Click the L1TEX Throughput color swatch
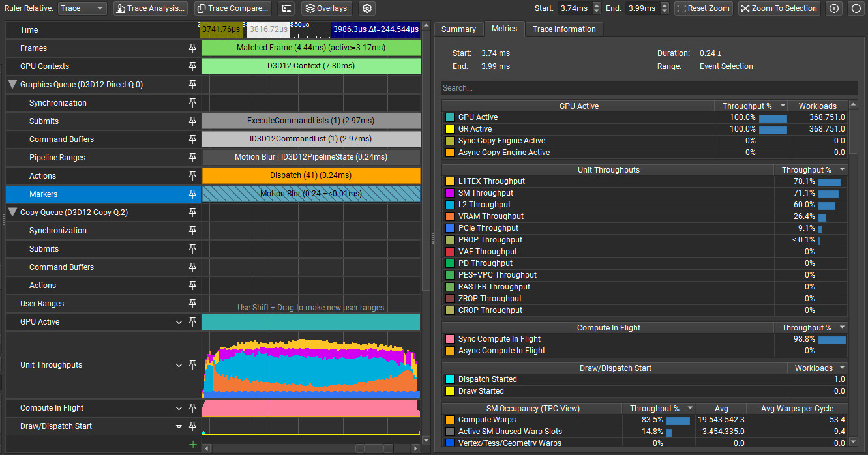868x455 pixels. coord(449,181)
